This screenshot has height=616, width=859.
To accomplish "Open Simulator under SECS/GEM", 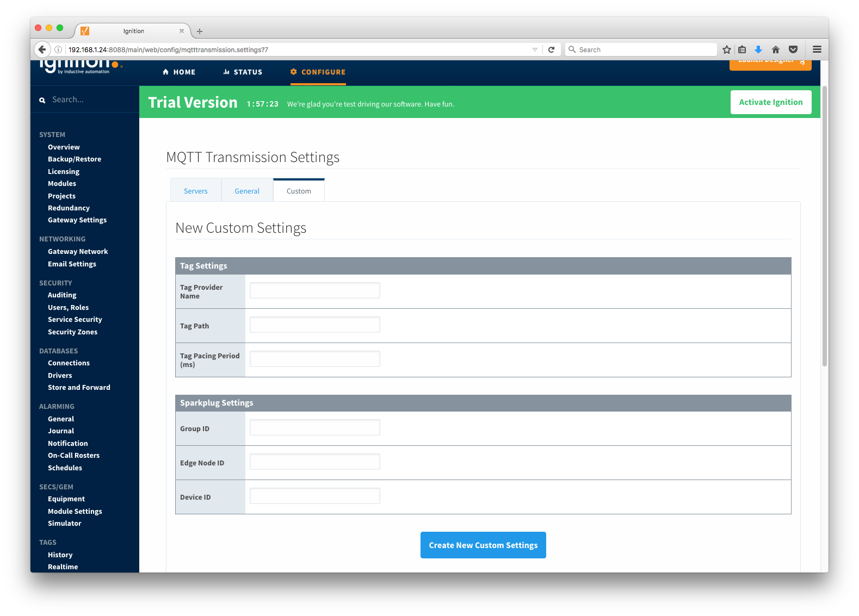I will pos(64,523).
